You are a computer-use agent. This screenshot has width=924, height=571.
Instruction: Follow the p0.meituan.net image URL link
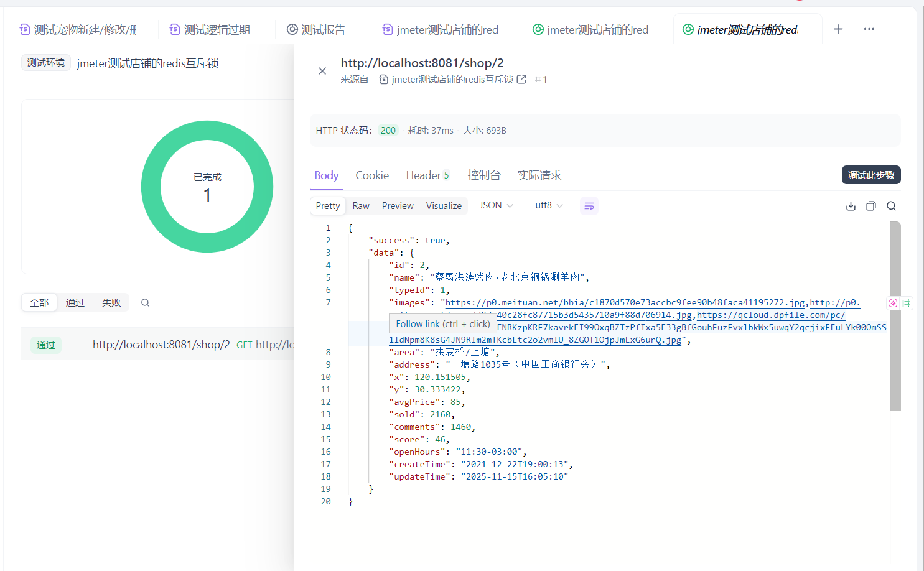click(x=625, y=303)
